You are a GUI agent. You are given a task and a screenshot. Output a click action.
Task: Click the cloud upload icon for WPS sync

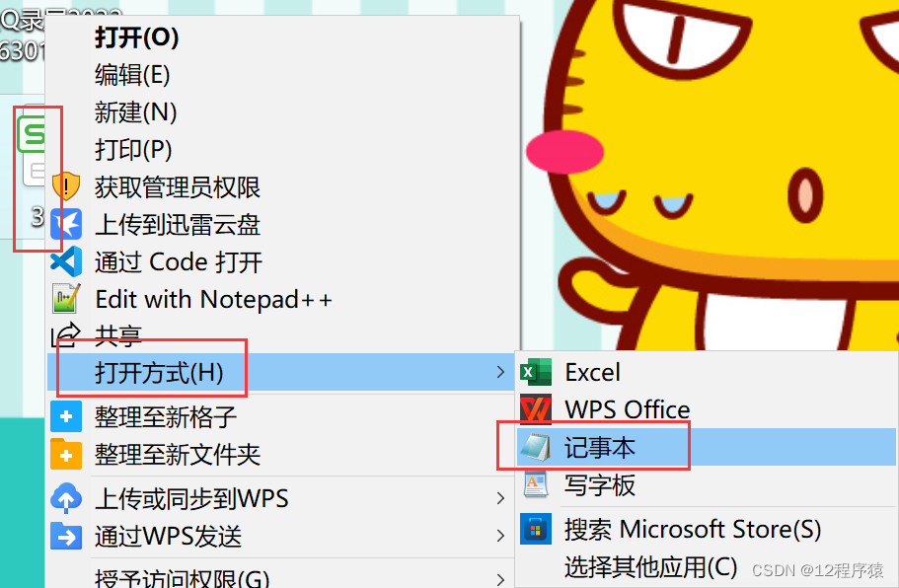coord(66,498)
